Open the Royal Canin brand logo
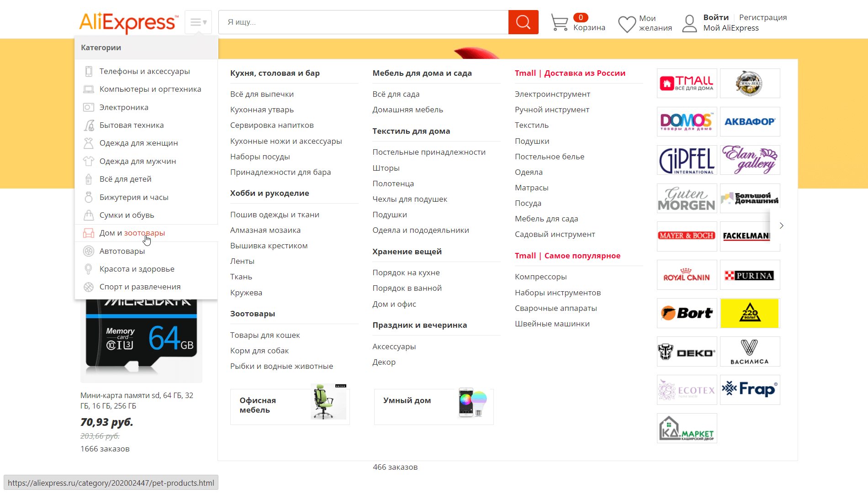Viewport: 868px width, 493px height. pyautogui.click(x=687, y=275)
